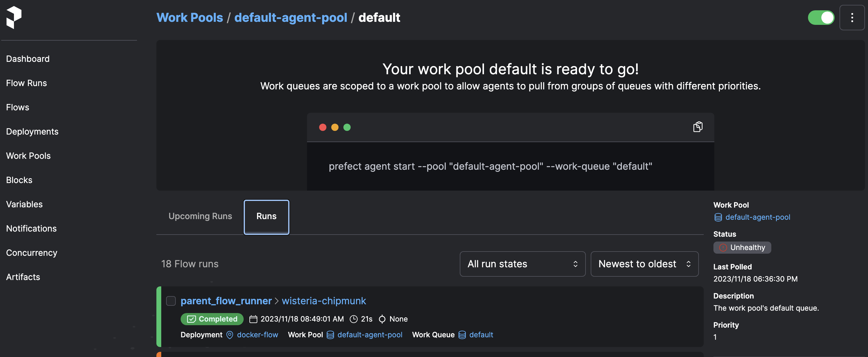
Task: Click the prefect agent start command text
Action: pos(490,166)
